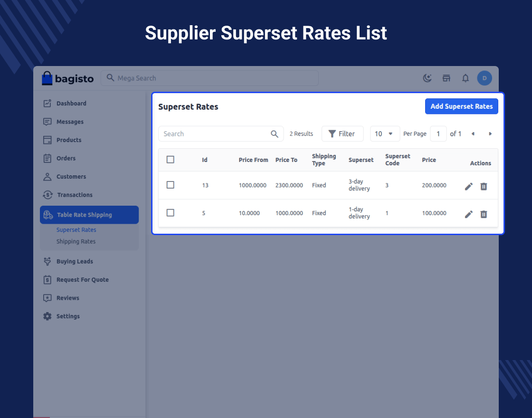Click the page number input box

(x=438, y=133)
